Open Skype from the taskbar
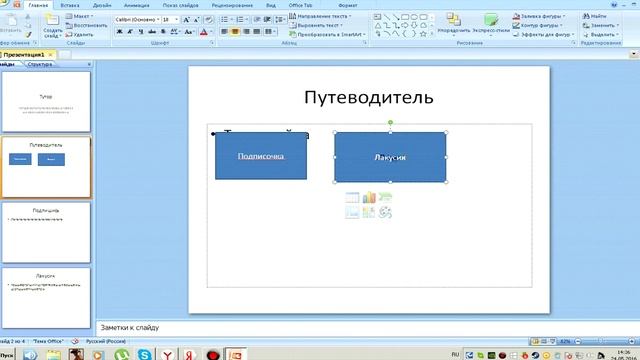The image size is (640, 360). pos(144,354)
